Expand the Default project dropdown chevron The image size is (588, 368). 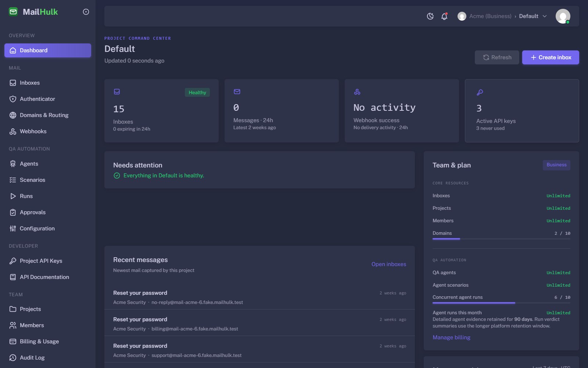click(x=545, y=16)
